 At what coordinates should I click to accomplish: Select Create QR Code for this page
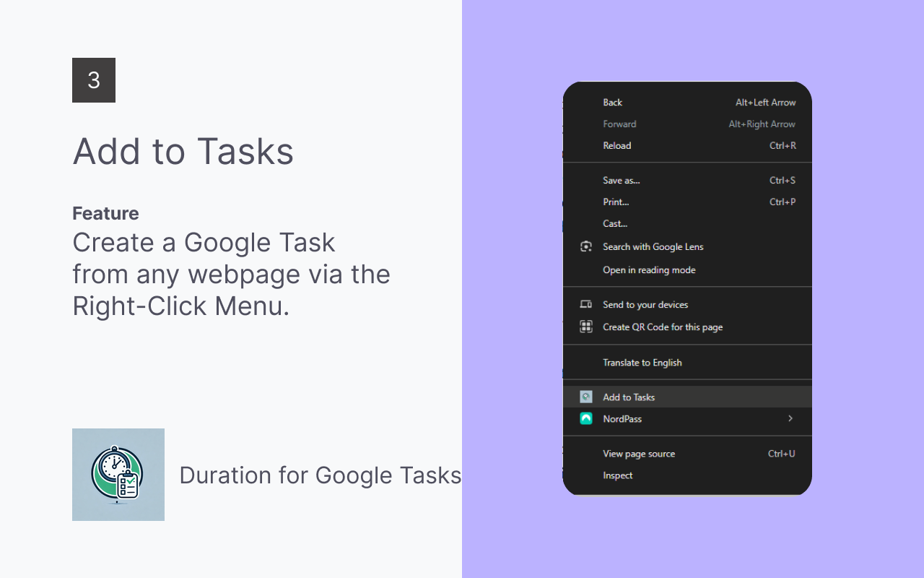(687, 327)
